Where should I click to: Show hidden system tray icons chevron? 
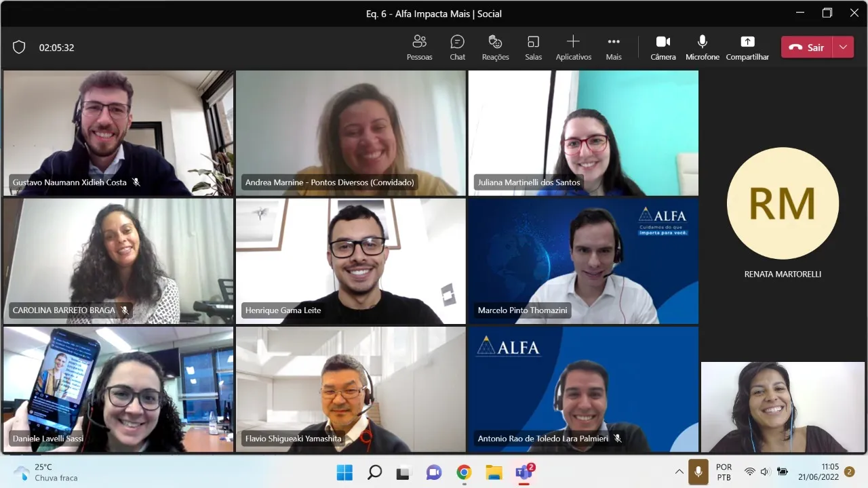pyautogui.click(x=679, y=472)
